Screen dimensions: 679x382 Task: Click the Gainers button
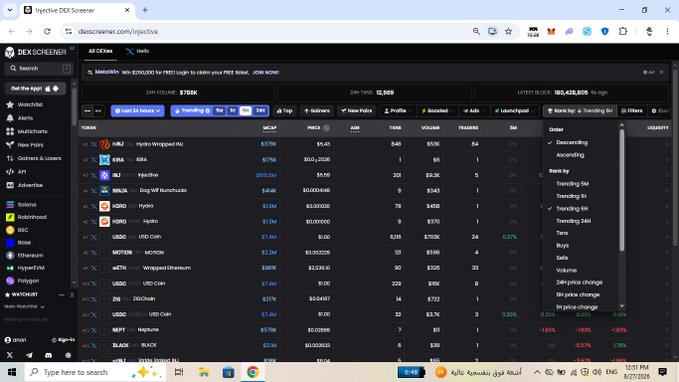click(317, 111)
